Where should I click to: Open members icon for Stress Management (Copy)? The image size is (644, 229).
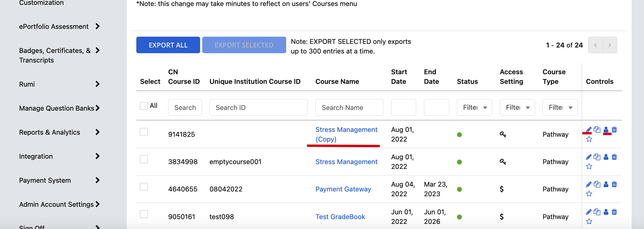tap(606, 130)
